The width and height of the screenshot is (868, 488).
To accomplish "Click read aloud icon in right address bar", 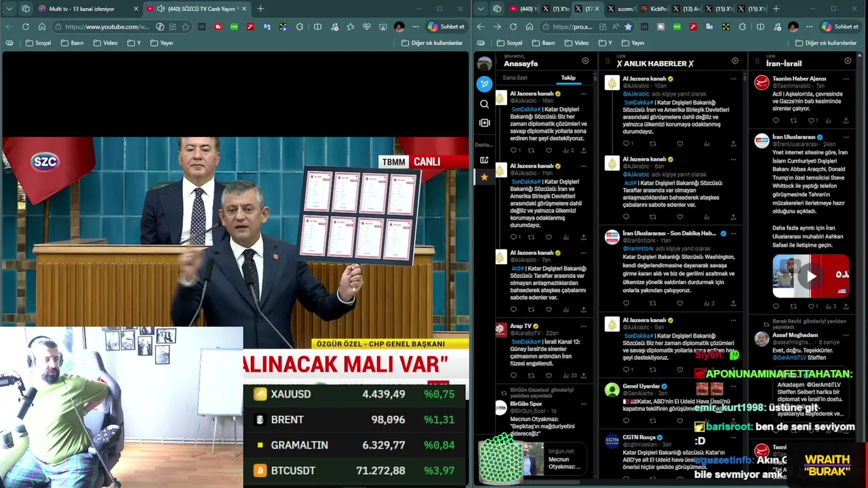I will coord(615,26).
